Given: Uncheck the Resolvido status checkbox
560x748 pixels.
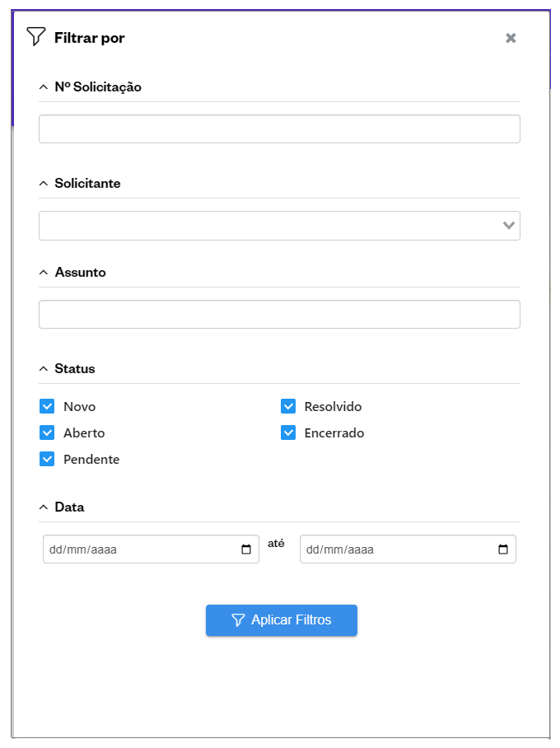Looking at the screenshot, I should pos(288,406).
